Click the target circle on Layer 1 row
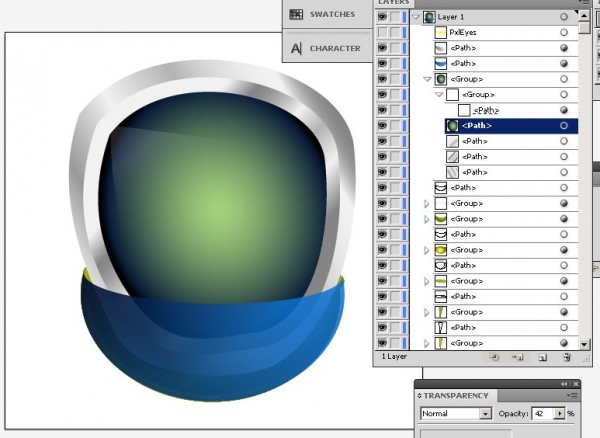 564,17
